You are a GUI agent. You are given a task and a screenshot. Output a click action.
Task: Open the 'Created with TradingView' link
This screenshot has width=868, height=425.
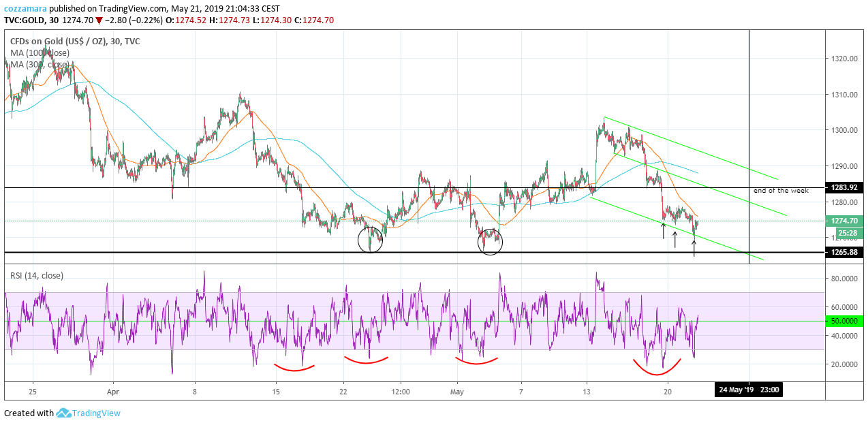(62, 413)
